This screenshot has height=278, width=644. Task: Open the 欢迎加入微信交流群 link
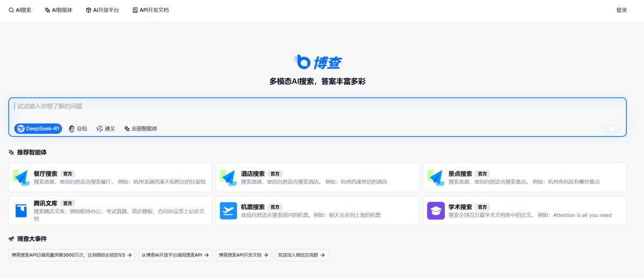click(301, 256)
